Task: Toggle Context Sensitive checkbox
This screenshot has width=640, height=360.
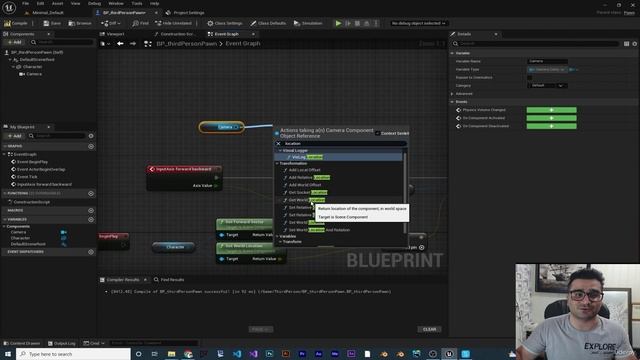Action: tap(378, 133)
